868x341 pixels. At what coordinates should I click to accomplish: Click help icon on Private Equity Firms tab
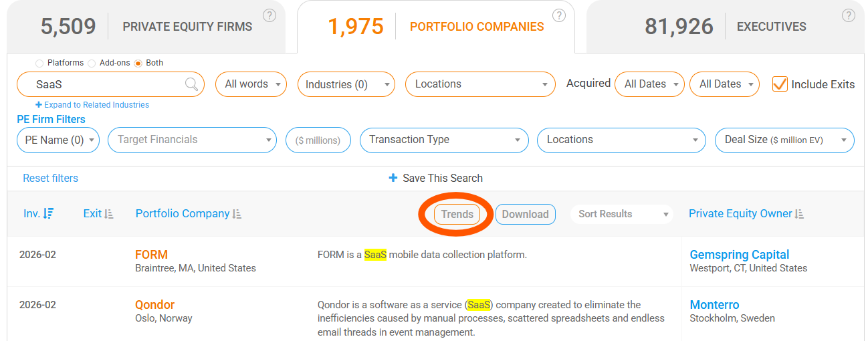pyautogui.click(x=269, y=15)
